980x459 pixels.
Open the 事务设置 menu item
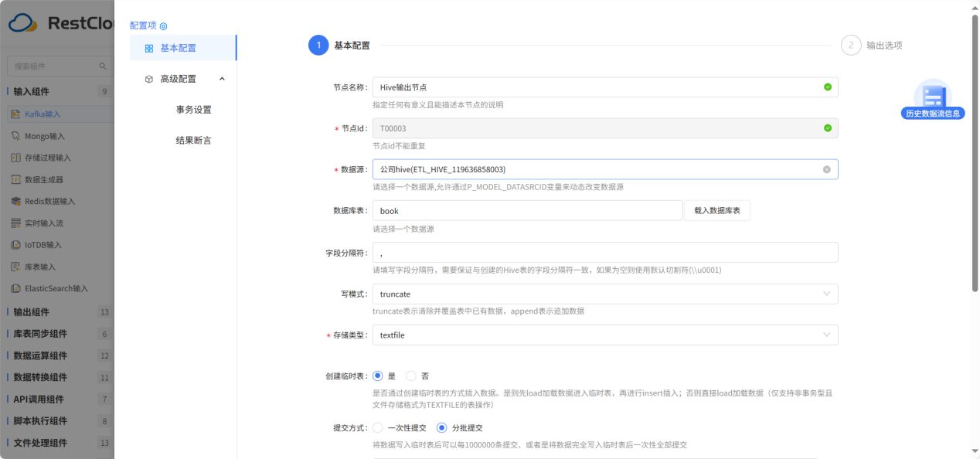point(193,110)
